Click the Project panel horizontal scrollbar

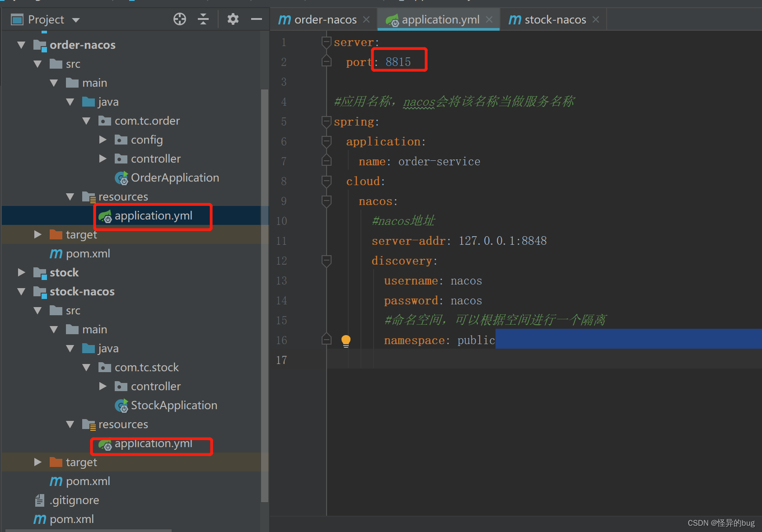(x=88, y=530)
